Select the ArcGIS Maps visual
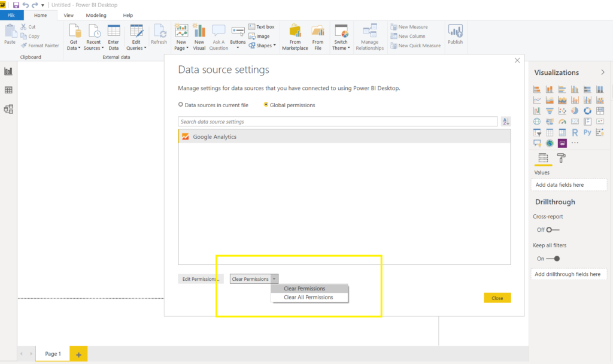Viewport: 613px width, 364px height. pyautogui.click(x=550, y=143)
